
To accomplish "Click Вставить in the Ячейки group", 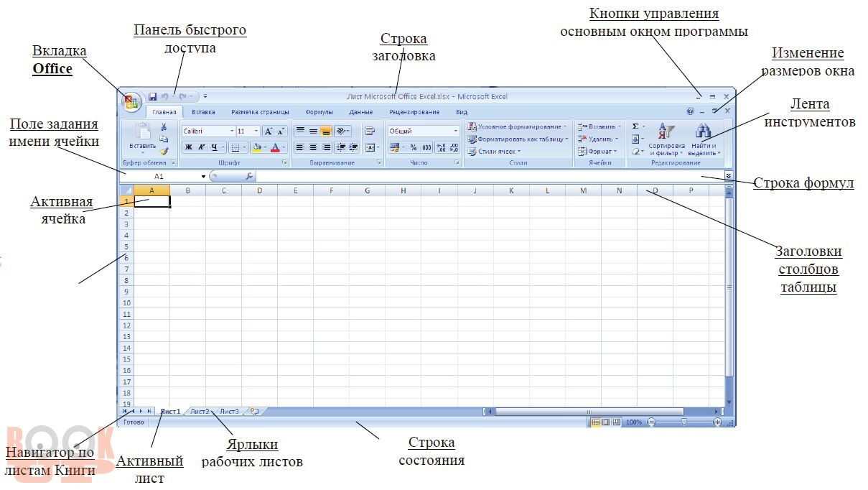I will pyautogui.click(x=600, y=126).
